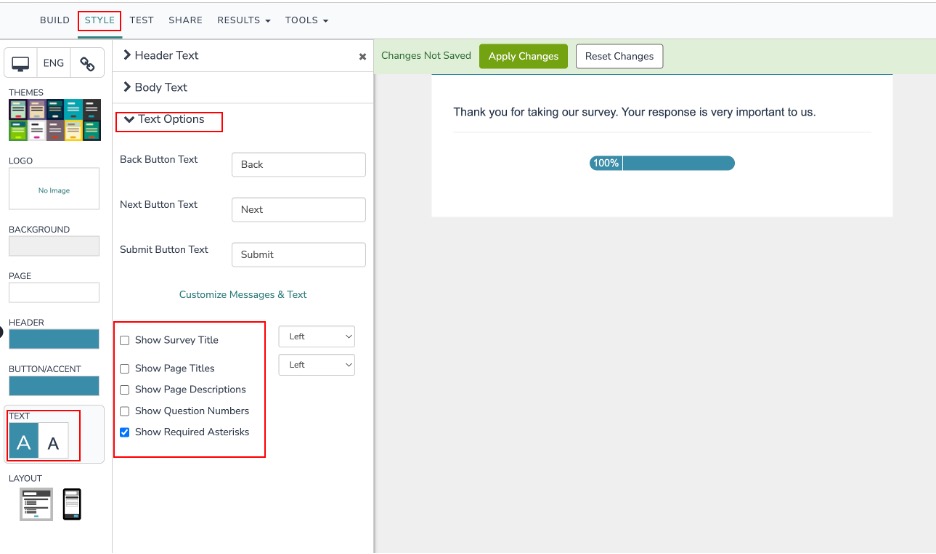
Task: Expand the Header Text section
Action: pos(160,56)
